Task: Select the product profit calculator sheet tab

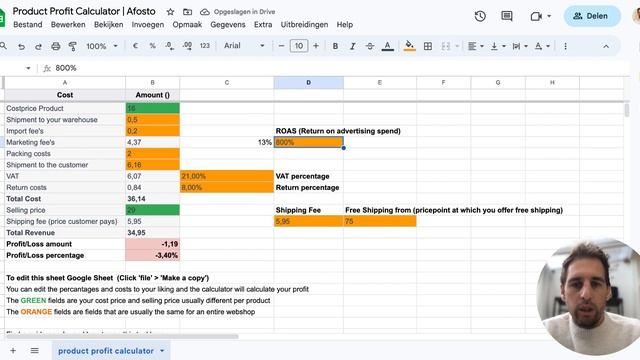Action: (x=106, y=351)
